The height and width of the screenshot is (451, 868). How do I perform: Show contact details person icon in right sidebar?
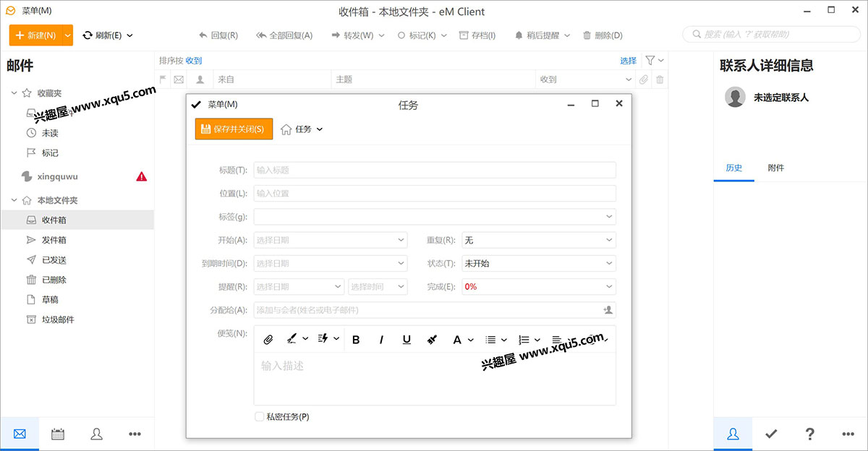(733, 434)
